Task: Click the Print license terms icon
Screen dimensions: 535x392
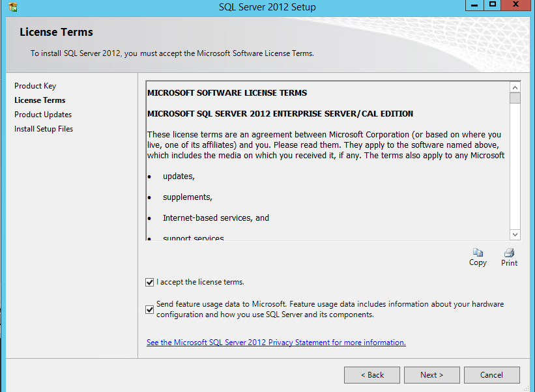Action: 509,253
